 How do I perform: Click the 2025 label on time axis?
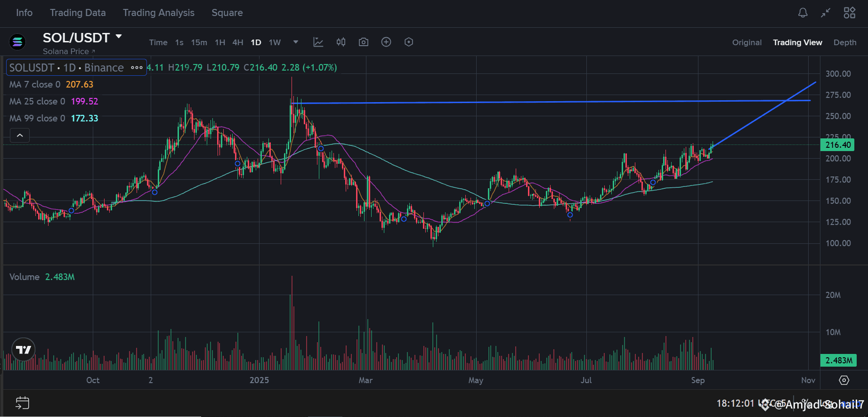coord(259,380)
